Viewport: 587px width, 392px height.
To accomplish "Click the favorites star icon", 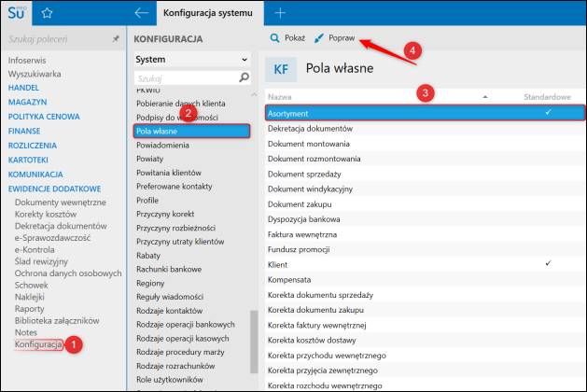I will (x=47, y=13).
